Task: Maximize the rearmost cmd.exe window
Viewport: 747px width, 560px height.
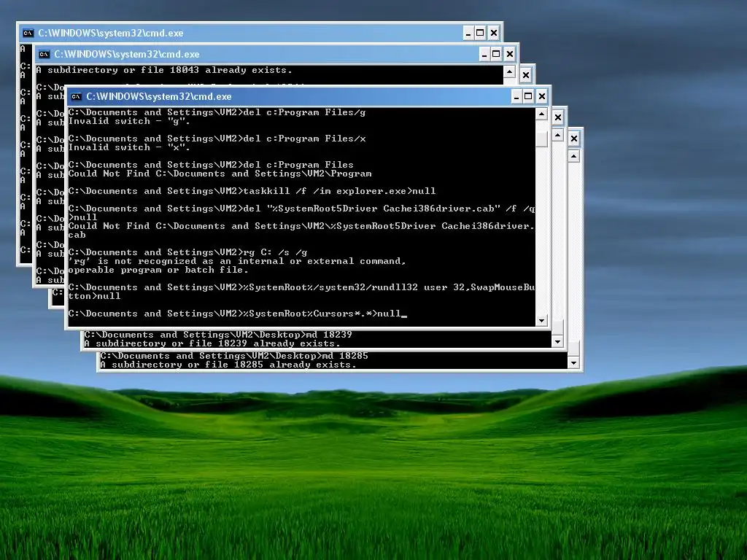Action: [x=480, y=34]
